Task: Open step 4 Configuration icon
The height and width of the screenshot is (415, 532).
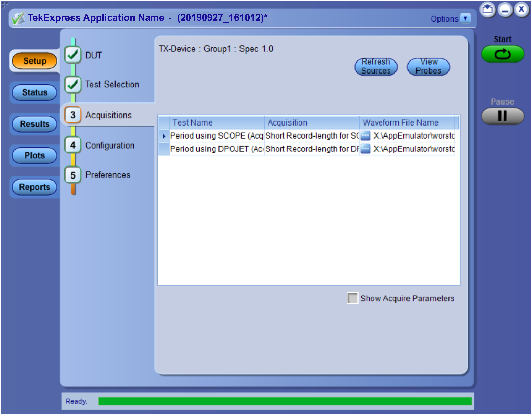Action: pyautogui.click(x=73, y=145)
